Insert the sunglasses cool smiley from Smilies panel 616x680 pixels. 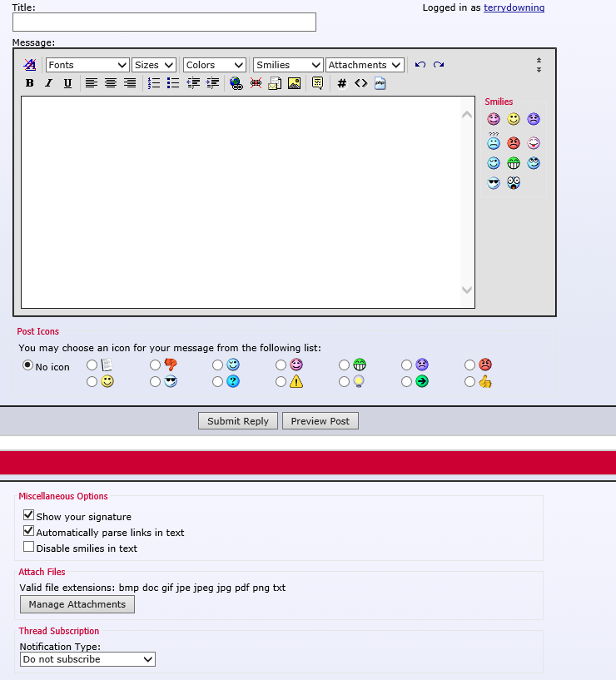tap(494, 183)
